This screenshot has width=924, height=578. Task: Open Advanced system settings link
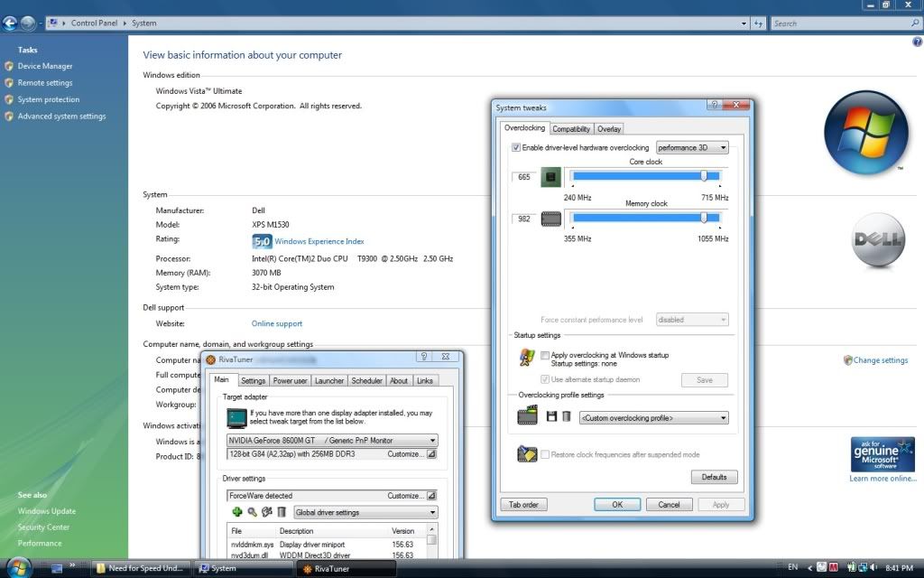click(62, 117)
